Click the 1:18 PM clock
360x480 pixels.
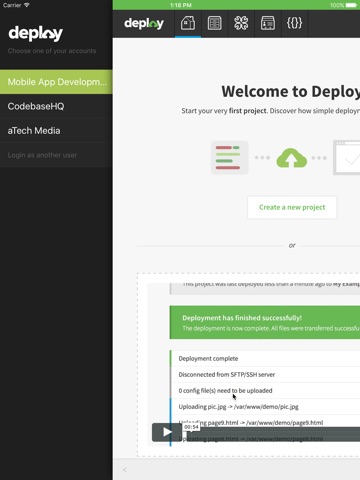(181, 5)
